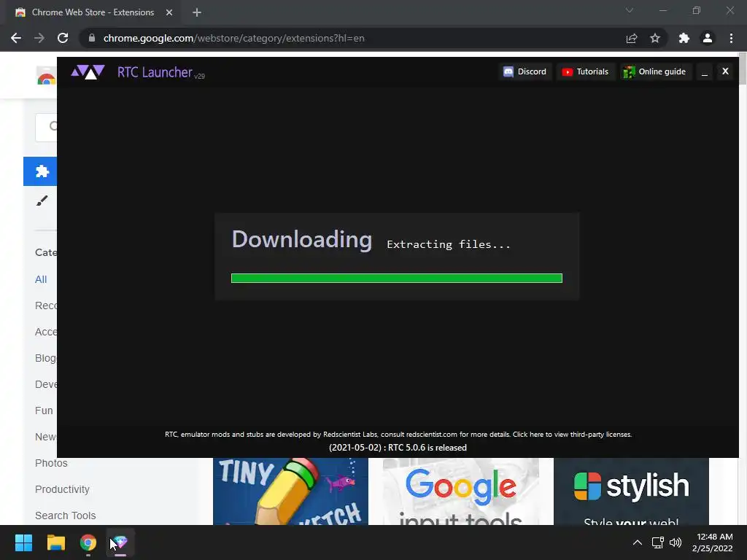The image size is (747, 560).
Task: Go forward in Chrome
Action: click(x=39, y=38)
